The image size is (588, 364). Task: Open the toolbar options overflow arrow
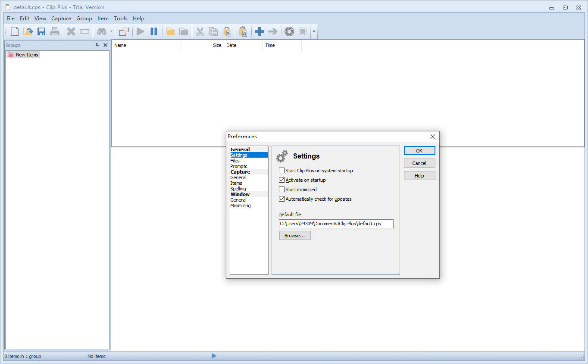(x=314, y=31)
